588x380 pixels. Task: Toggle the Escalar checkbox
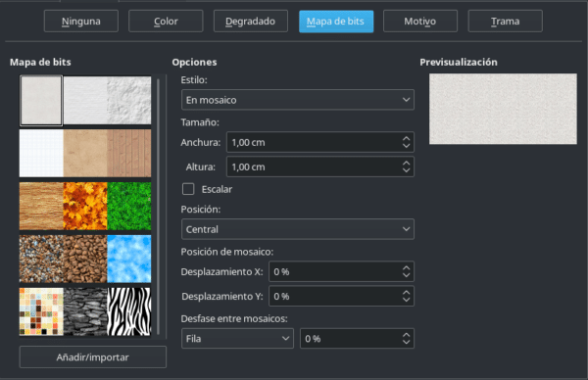[188, 189]
